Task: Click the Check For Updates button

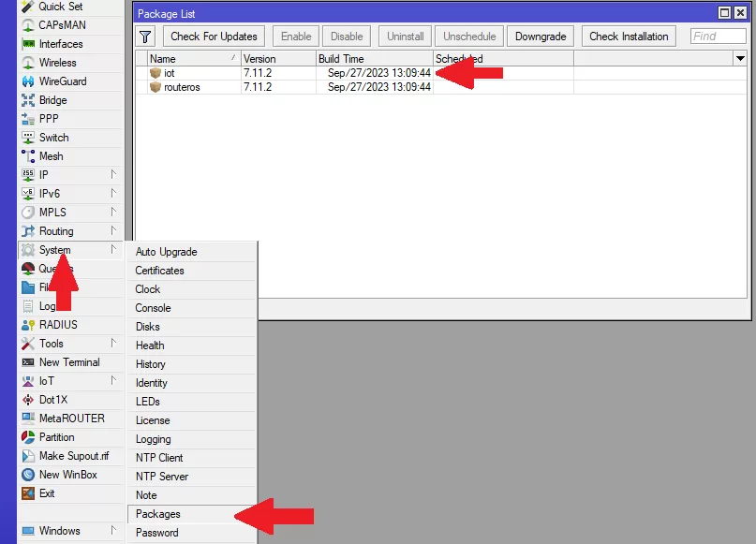Action: click(215, 37)
